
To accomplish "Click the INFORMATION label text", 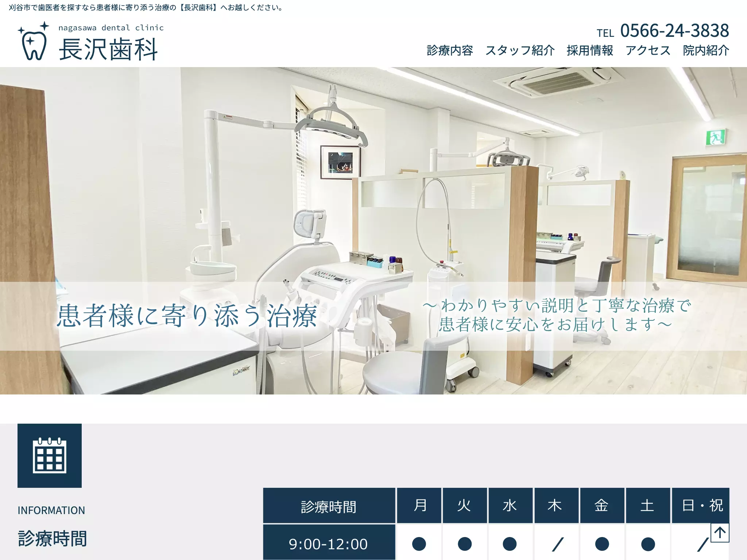I will 51,510.
